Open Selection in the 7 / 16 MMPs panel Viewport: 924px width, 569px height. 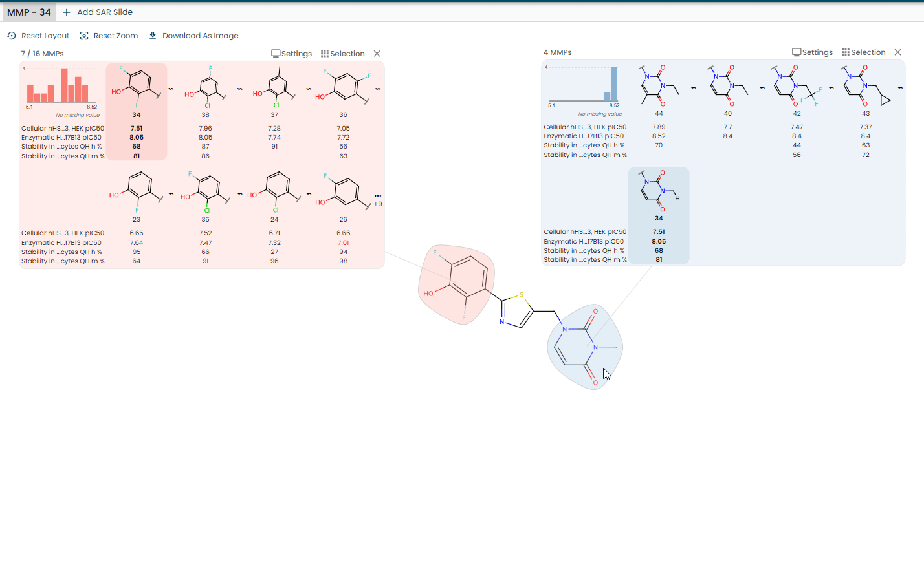(x=343, y=54)
